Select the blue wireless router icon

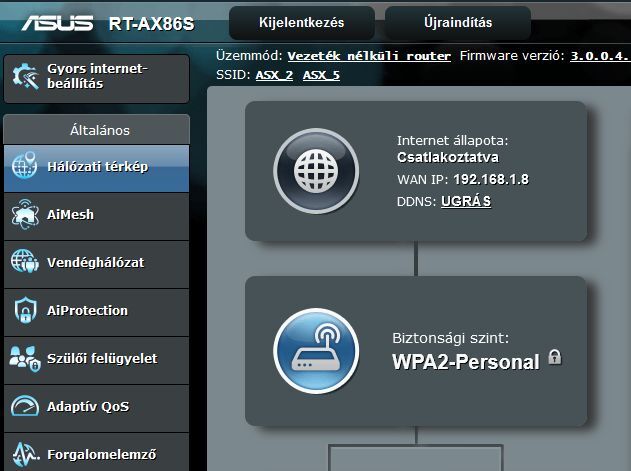(316, 351)
